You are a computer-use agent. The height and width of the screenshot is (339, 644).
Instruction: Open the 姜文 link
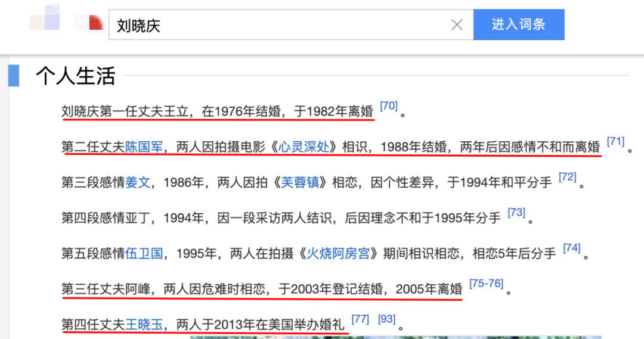pyautogui.click(x=138, y=182)
